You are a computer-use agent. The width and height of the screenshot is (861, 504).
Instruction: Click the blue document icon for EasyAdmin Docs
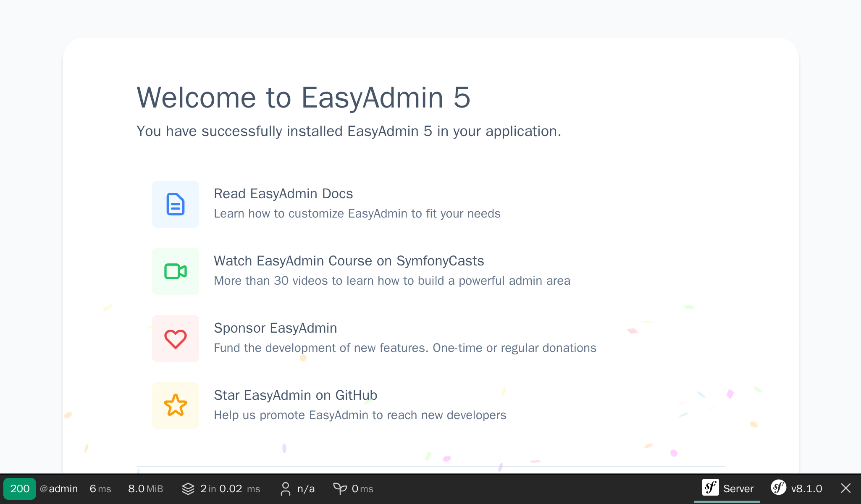tap(176, 204)
